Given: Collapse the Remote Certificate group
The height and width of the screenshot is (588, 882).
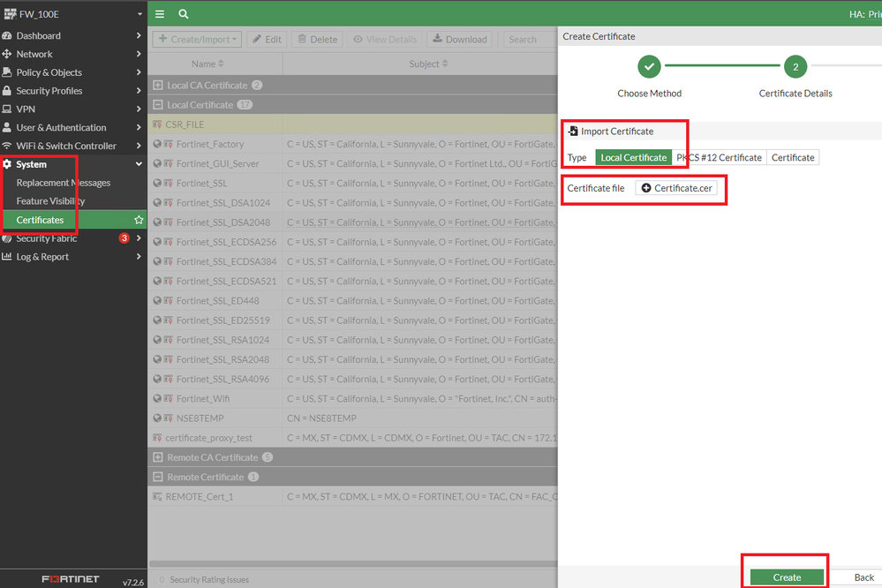Looking at the screenshot, I should (158, 477).
